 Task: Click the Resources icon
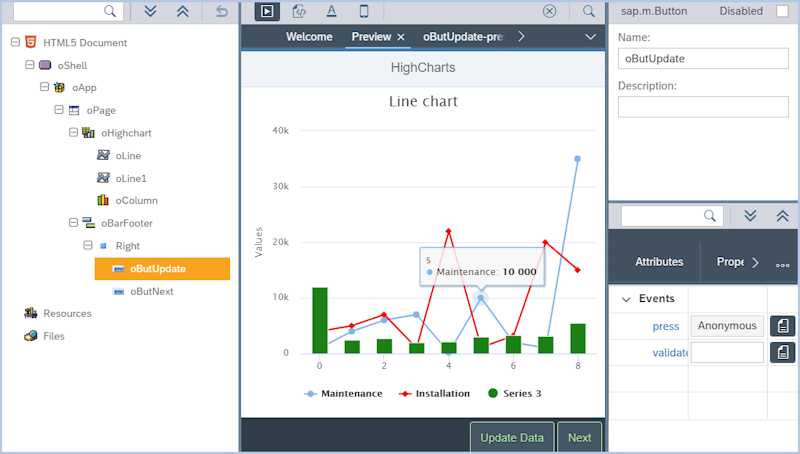(x=31, y=313)
